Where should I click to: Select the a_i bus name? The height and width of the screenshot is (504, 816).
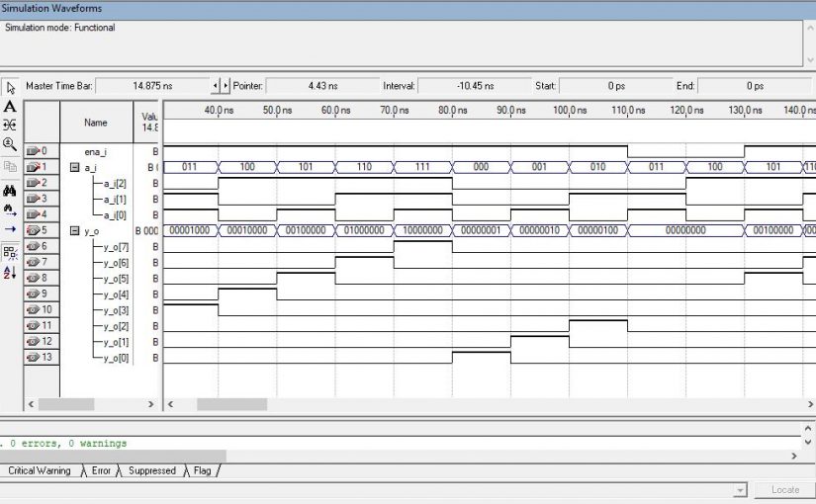91,167
